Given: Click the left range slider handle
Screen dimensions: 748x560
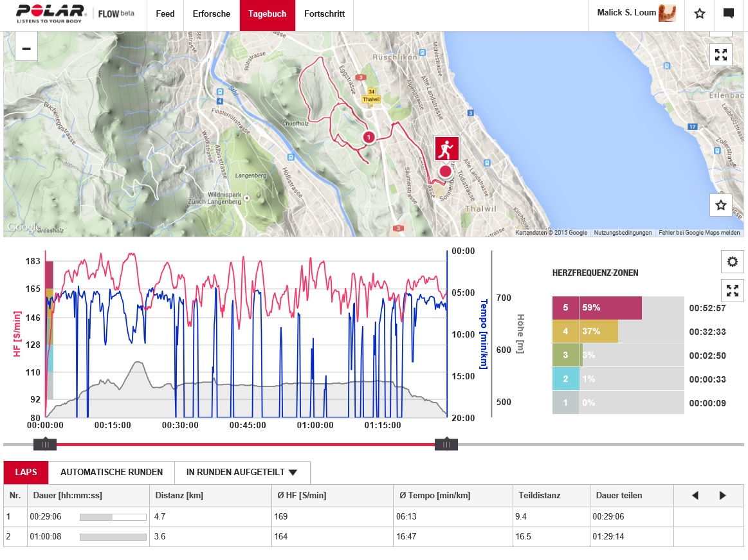Looking at the screenshot, I should pyautogui.click(x=45, y=444).
